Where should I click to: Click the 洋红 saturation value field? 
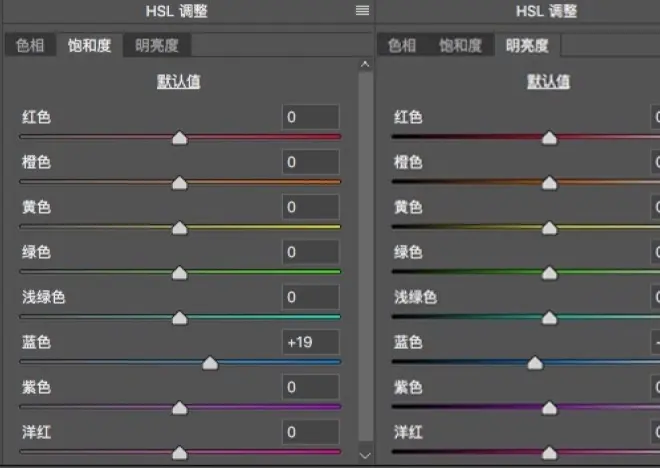point(311,432)
